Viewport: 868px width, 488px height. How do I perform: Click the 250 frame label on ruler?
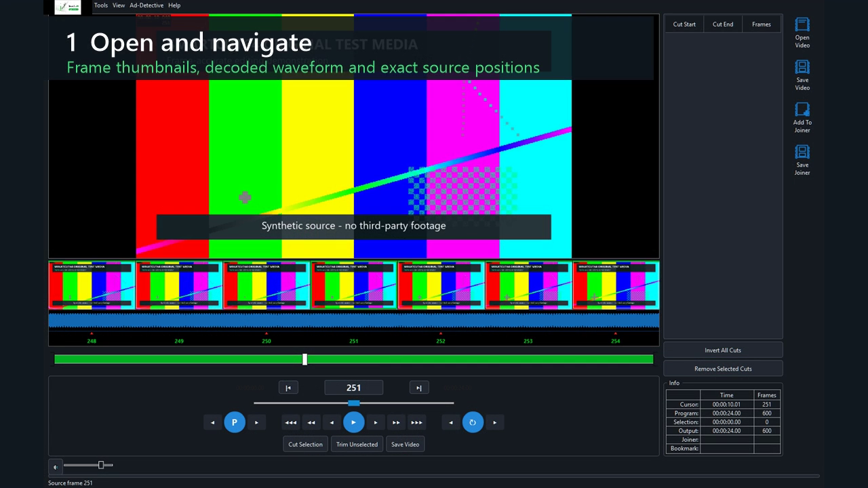pos(267,341)
